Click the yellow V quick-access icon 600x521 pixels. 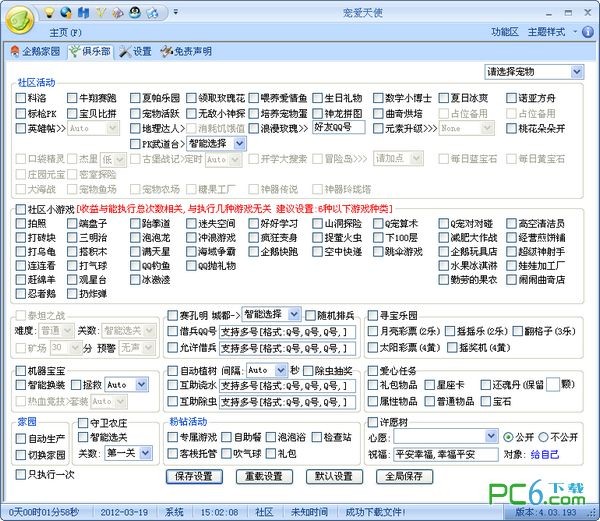tap(100, 13)
